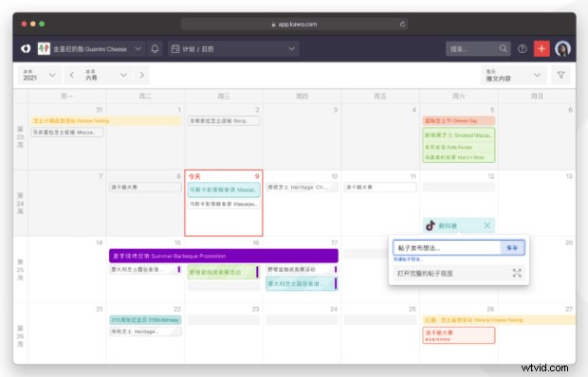Open the help question mark icon
The image size is (588, 377).
pyautogui.click(x=522, y=48)
